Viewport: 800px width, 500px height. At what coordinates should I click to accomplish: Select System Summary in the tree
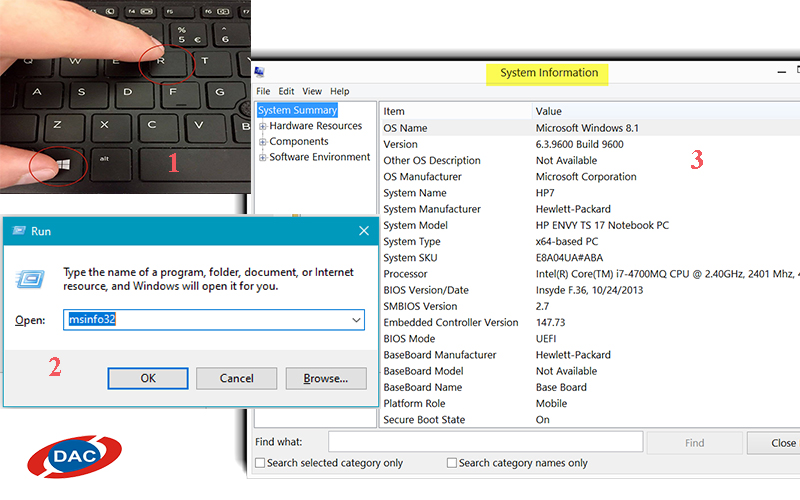point(297,110)
